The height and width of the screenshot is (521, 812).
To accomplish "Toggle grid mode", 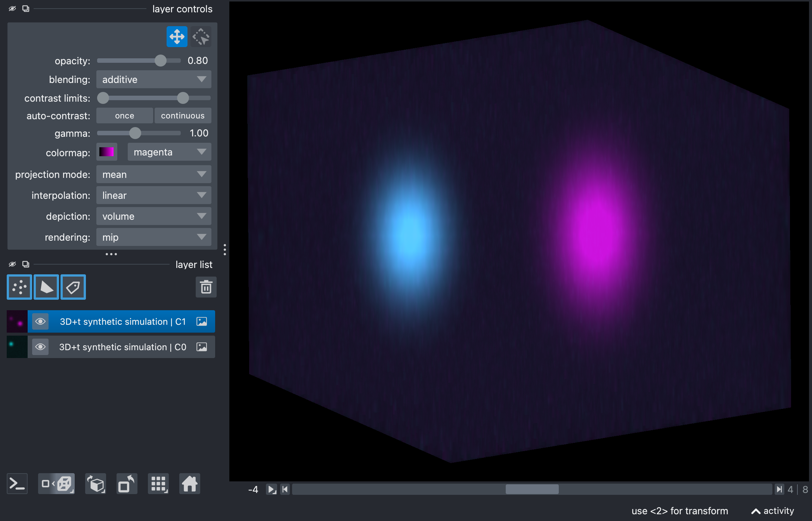I will pyautogui.click(x=158, y=484).
